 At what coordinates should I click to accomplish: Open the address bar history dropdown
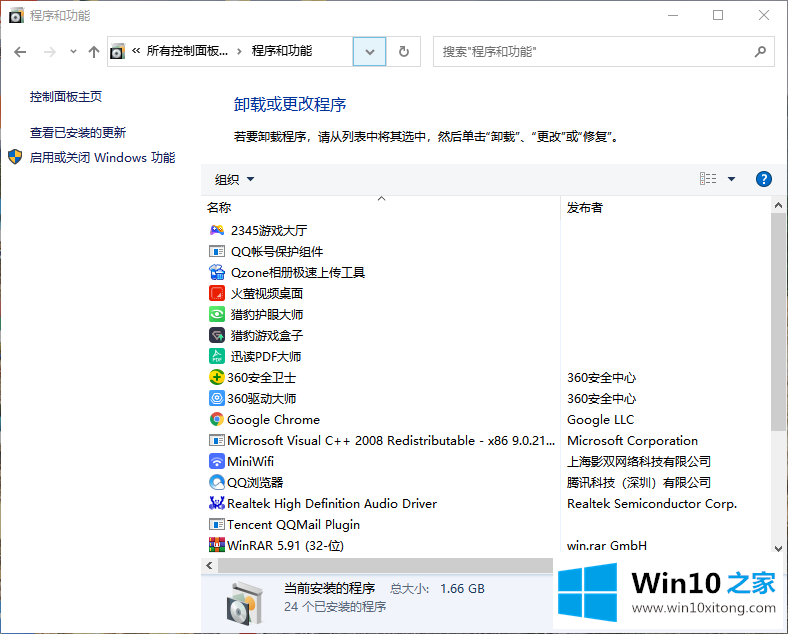point(369,52)
